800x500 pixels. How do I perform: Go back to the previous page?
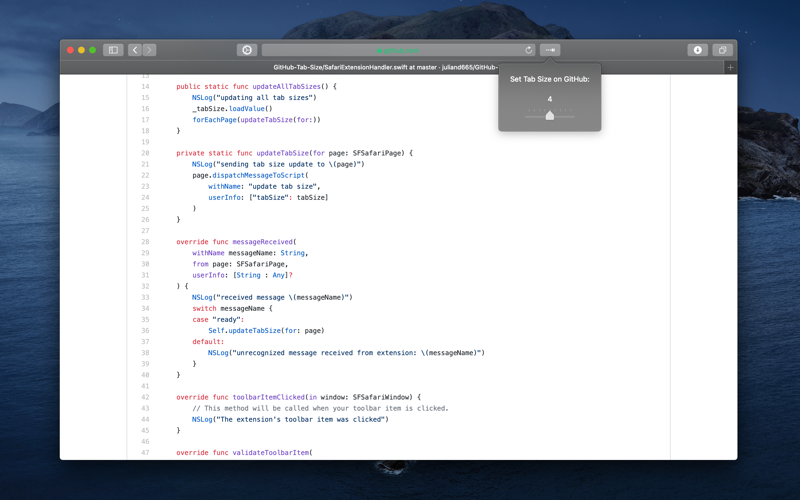135,50
